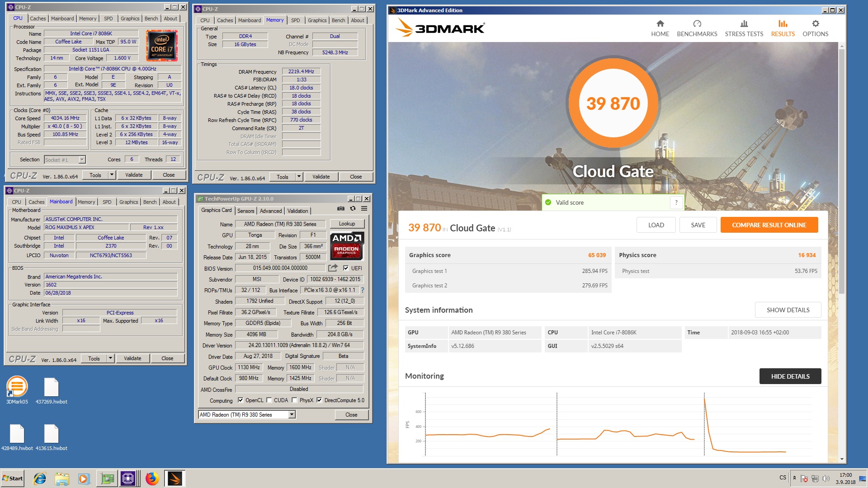Click the SAVE button in 3DMark

coord(698,225)
